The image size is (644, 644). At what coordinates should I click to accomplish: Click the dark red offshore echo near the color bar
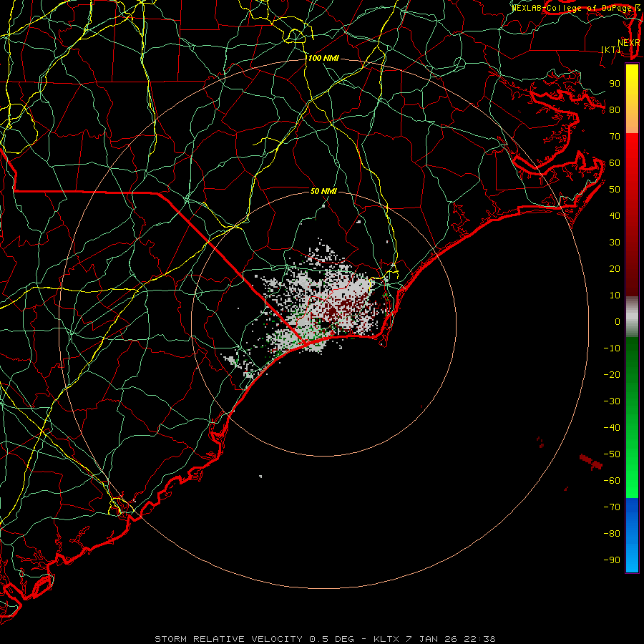(x=592, y=462)
